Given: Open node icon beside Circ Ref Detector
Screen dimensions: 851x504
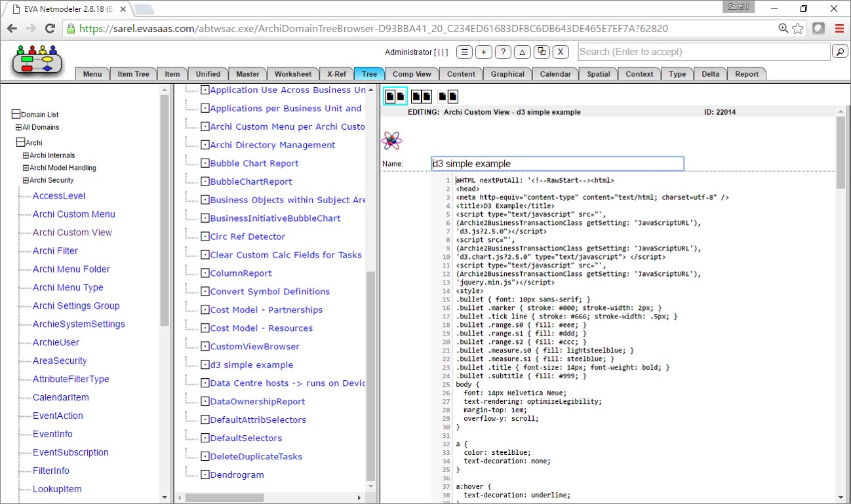Looking at the screenshot, I should (x=205, y=237).
